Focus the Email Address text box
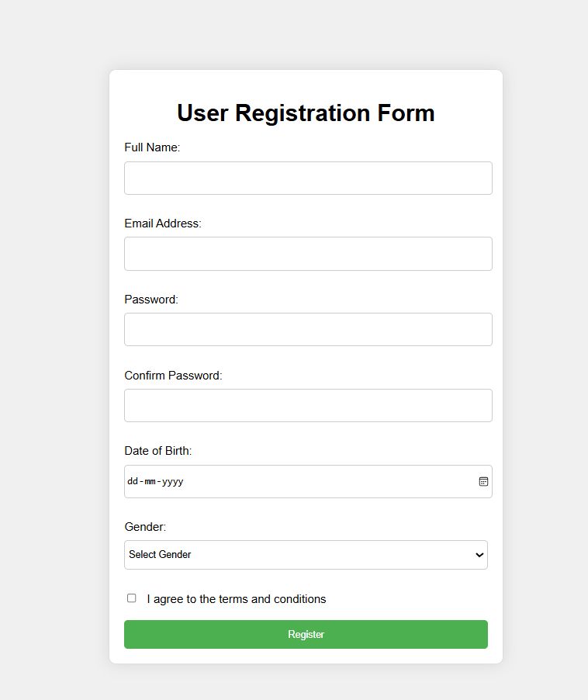Screen dimensions: 588x700 308,254
